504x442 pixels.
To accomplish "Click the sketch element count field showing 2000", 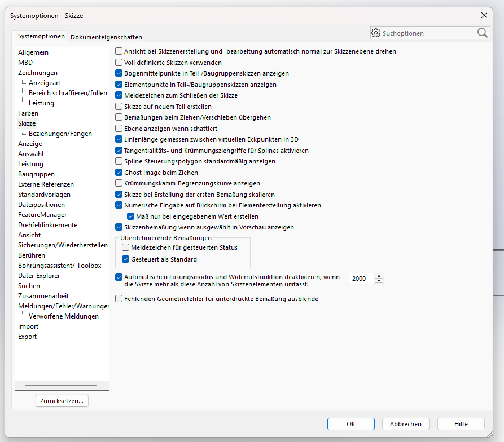I will (x=362, y=279).
